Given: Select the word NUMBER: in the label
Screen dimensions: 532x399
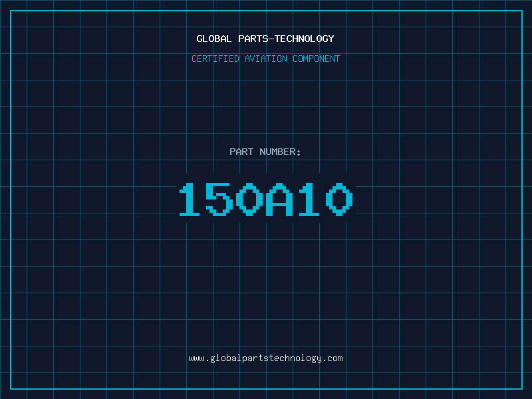Looking at the screenshot, I should coord(280,152).
